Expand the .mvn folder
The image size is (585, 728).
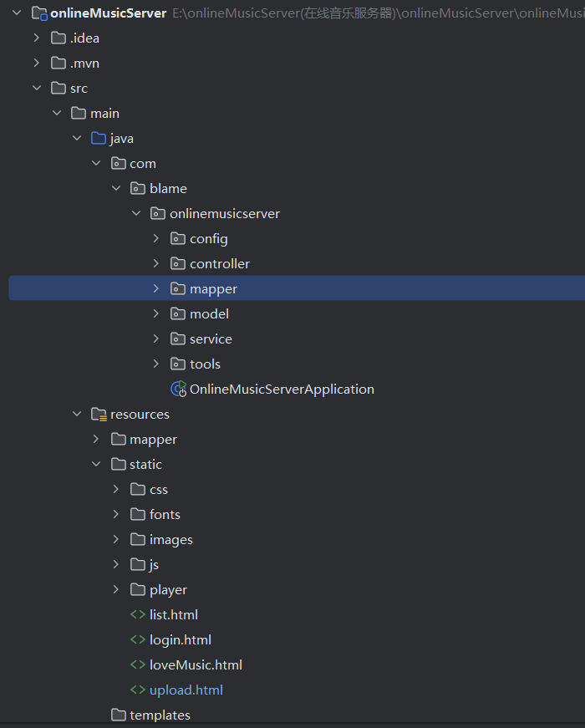pyautogui.click(x=36, y=63)
